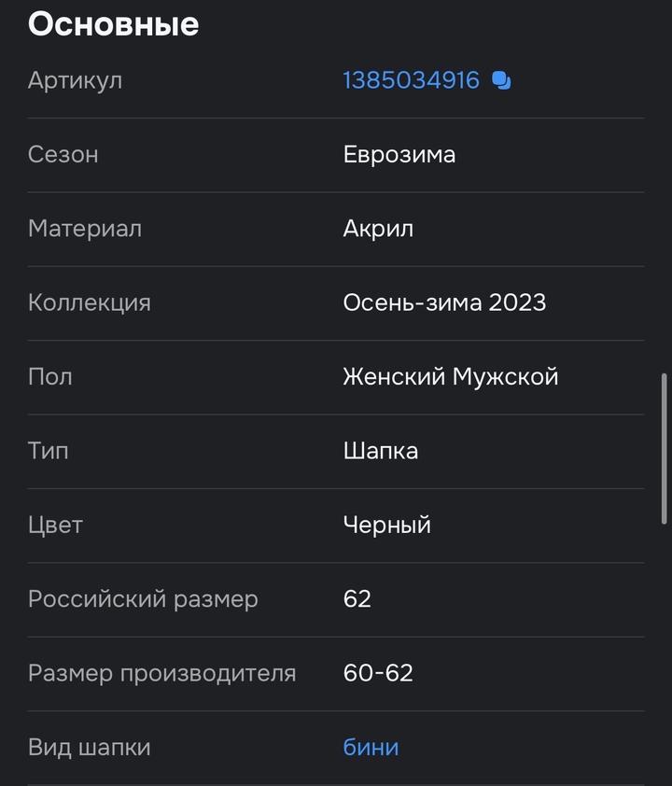Viewport: 672px width, 786px height.
Task: Click the Russian size value "62"
Action: click(357, 599)
